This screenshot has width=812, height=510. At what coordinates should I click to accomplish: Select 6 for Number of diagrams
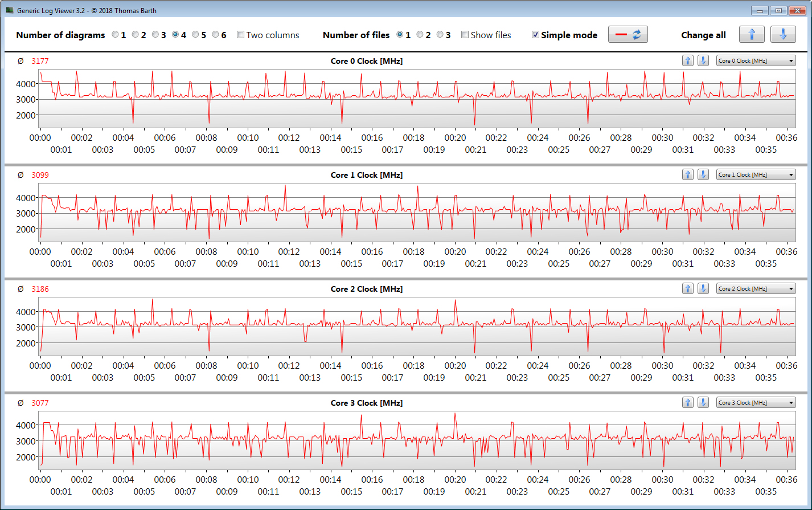point(215,35)
